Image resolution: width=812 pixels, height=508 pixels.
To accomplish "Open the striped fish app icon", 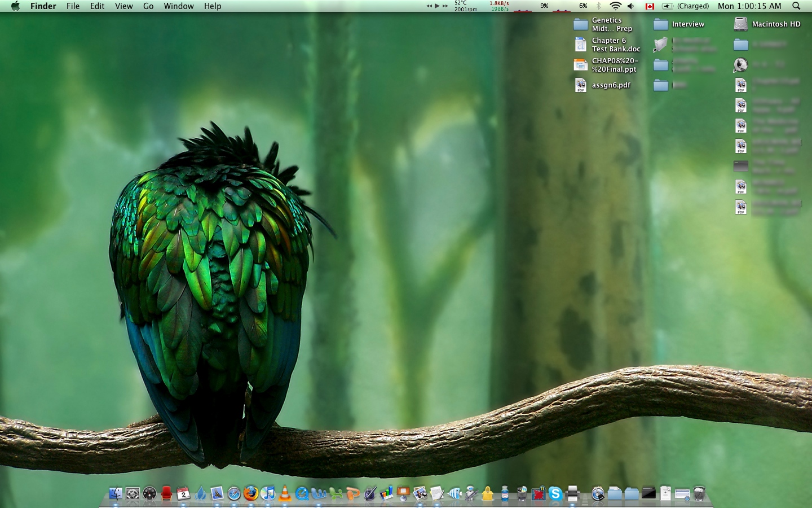I will (x=454, y=493).
